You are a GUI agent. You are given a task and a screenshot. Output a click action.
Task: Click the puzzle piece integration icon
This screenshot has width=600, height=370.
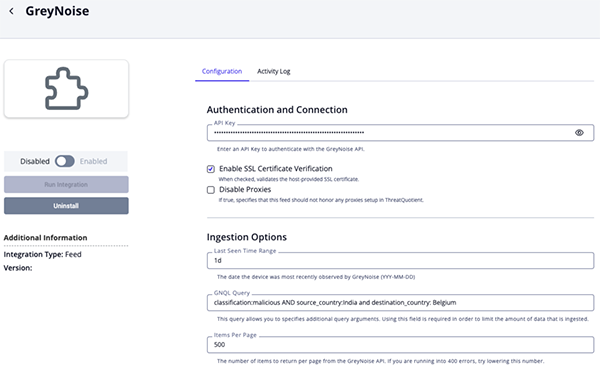pyautogui.click(x=66, y=88)
